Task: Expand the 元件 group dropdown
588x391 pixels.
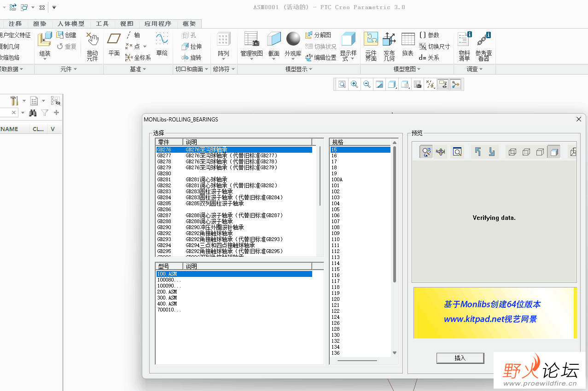Action: tap(69, 69)
